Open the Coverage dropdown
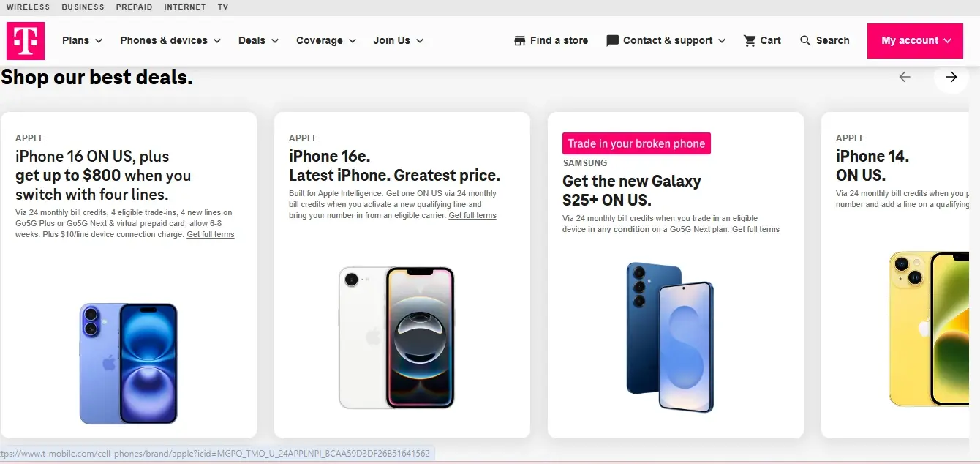Image resolution: width=980 pixels, height=464 pixels. point(325,41)
